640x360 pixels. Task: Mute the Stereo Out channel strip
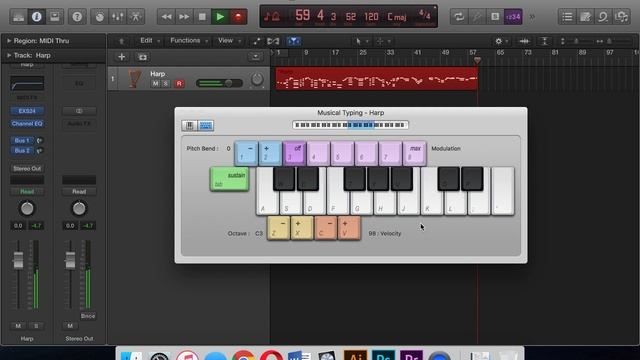[70, 326]
